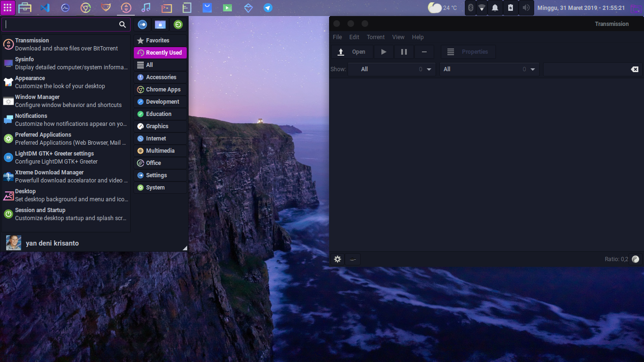Pause torrents using the pause icon
The height and width of the screenshot is (362, 644).
pyautogui.click(x=404, y=52)
